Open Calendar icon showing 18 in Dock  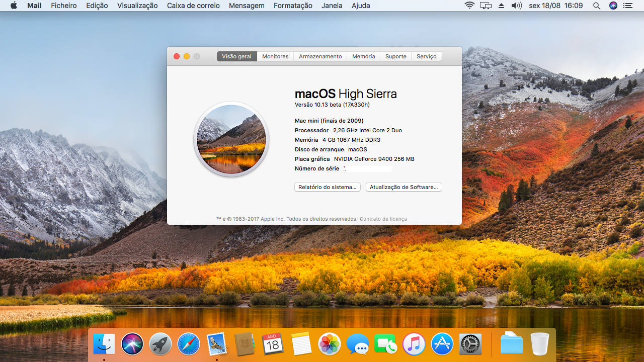273,344
